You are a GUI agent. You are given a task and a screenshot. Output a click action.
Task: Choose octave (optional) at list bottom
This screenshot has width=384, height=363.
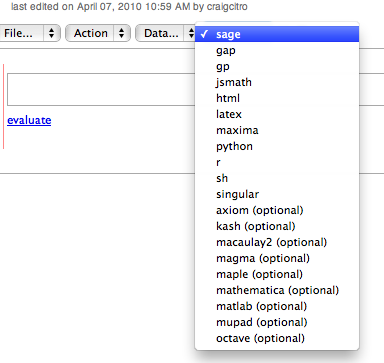(277, 338)
